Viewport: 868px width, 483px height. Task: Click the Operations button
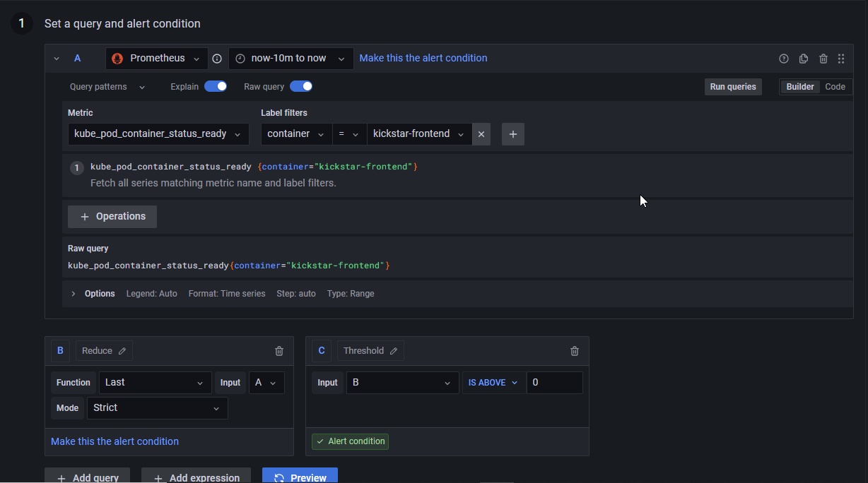112,217
